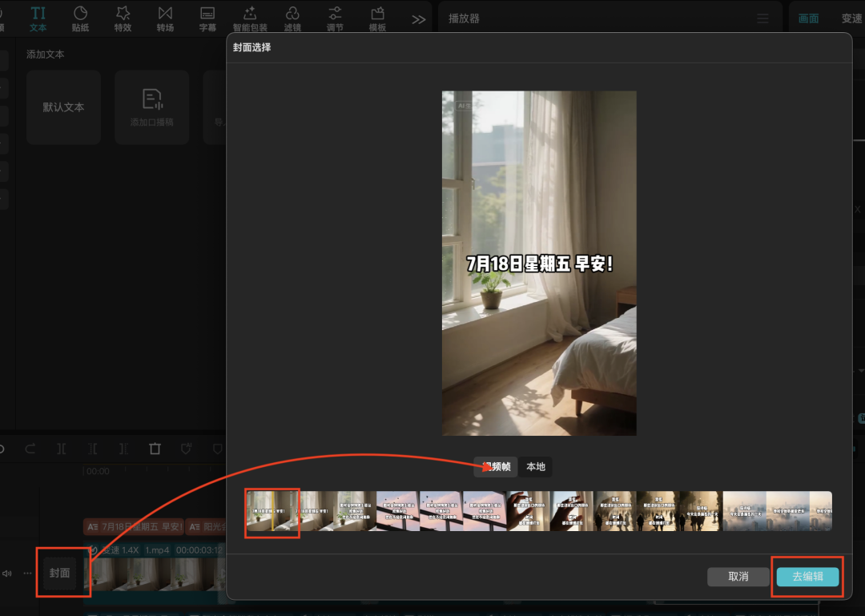Open the 智能包装 smart packaging tool

point(250,18)
